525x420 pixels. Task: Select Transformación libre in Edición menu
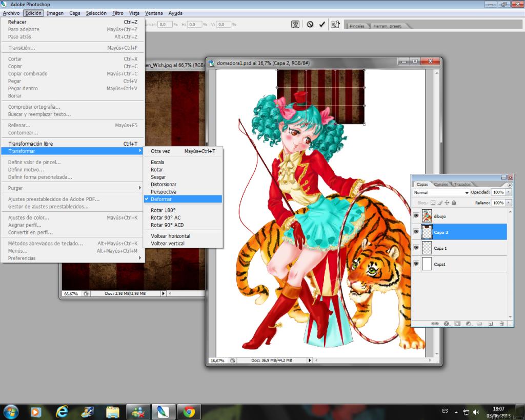pyautogui.click(x=72, y=144)
